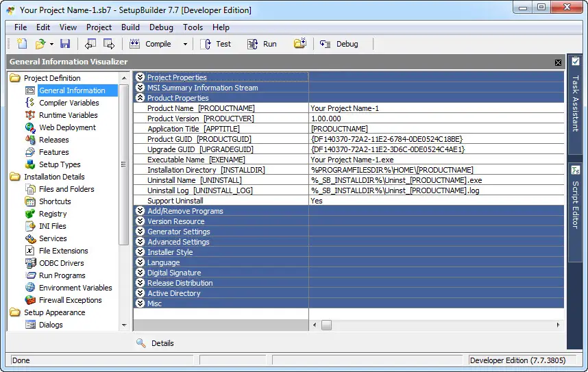Click the tree scrollbar down arrow
This screenshot has width=588, height=372.
pos(124,325)
